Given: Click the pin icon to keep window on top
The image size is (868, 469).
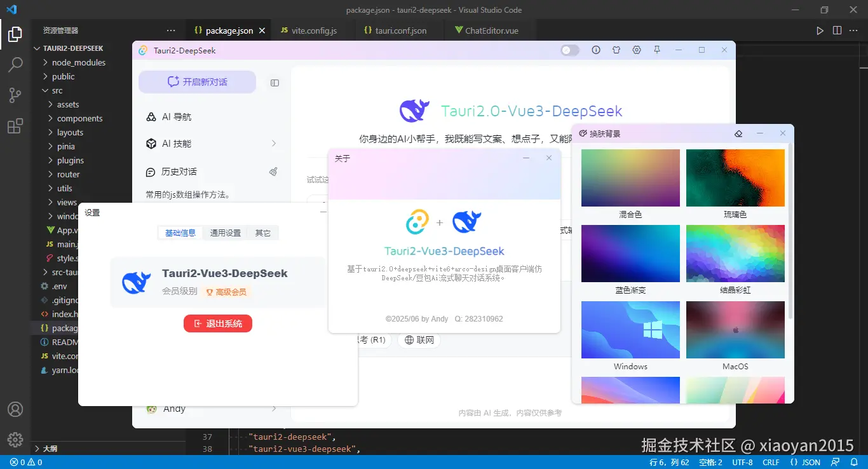Looking at the screenshot, I should pyautogui.click(x=657, y=50).
